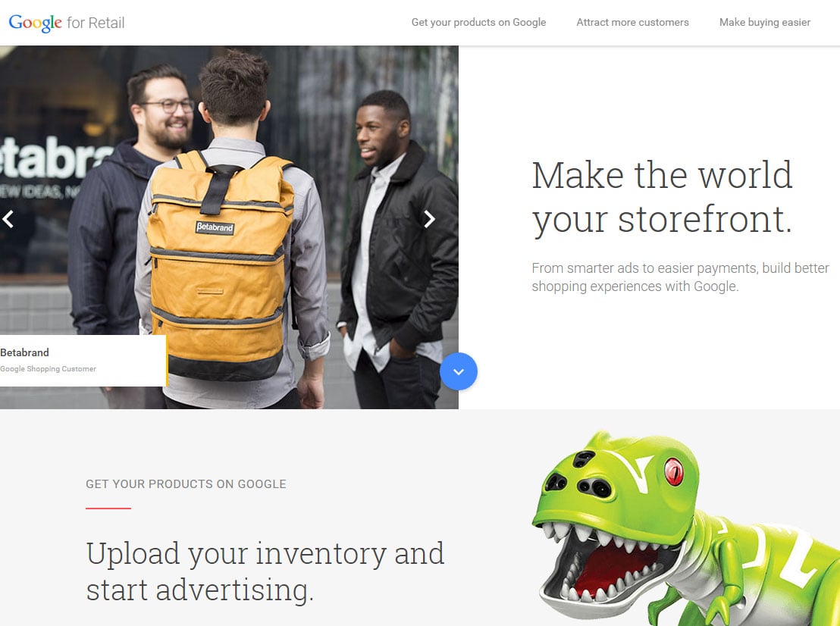This screenshot has height=626, width=840.
Task: Click the Betabrand customer caption card
Action: (x=83, y=361)
